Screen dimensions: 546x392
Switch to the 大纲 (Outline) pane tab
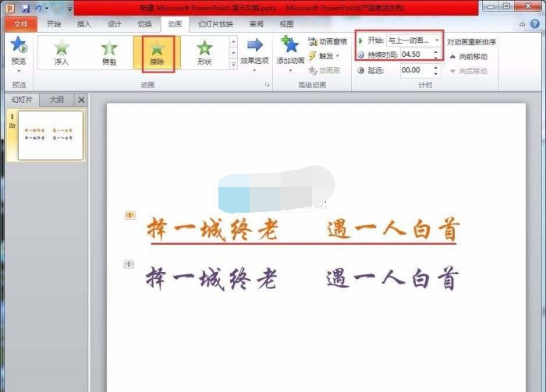[x=57, y=100]
